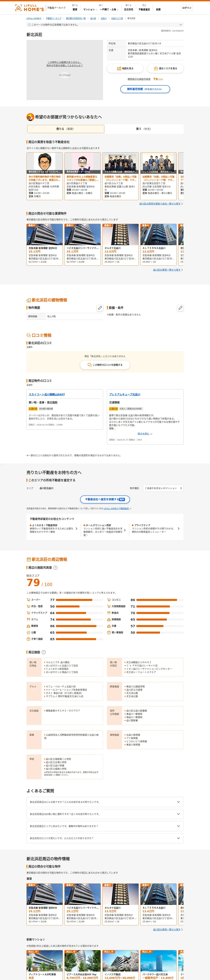This screenshot has height=980, width=210.
Task: Expand FAQ about お買い物に便利ですか
Action: pos(105,814)
